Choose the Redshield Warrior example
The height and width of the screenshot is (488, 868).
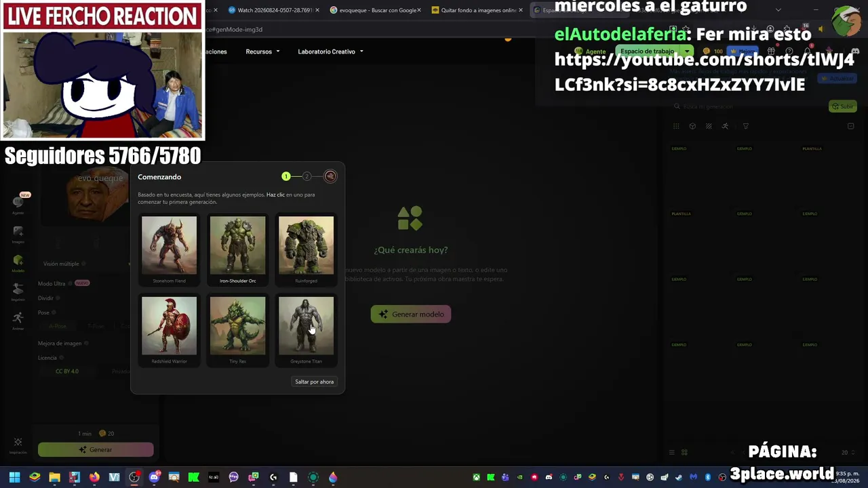(170, 330)
